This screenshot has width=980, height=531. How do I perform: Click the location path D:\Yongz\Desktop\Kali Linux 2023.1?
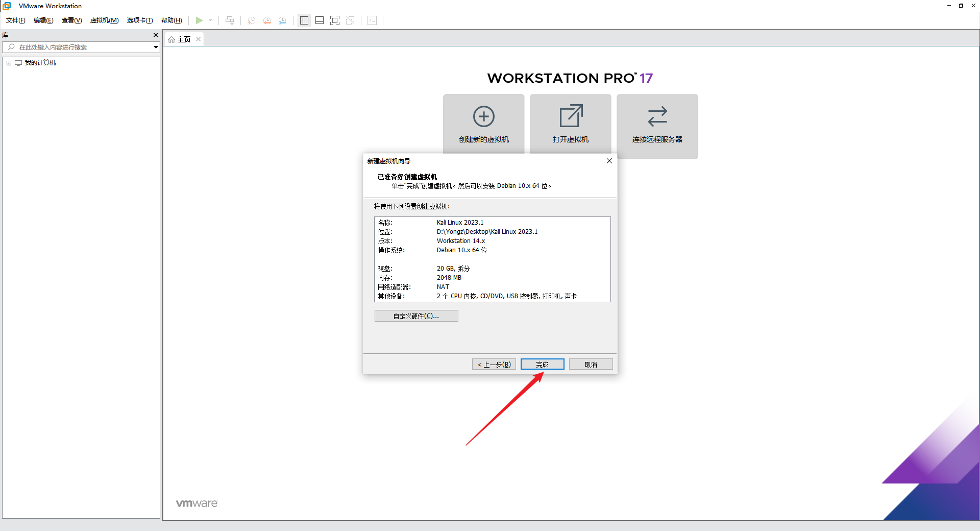[487, 232]
